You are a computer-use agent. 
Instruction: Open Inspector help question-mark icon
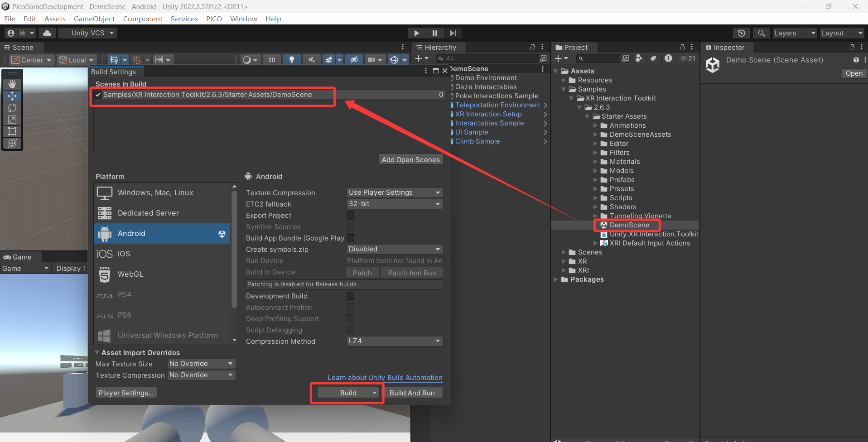pyautogui.click(x=856, y=60)
